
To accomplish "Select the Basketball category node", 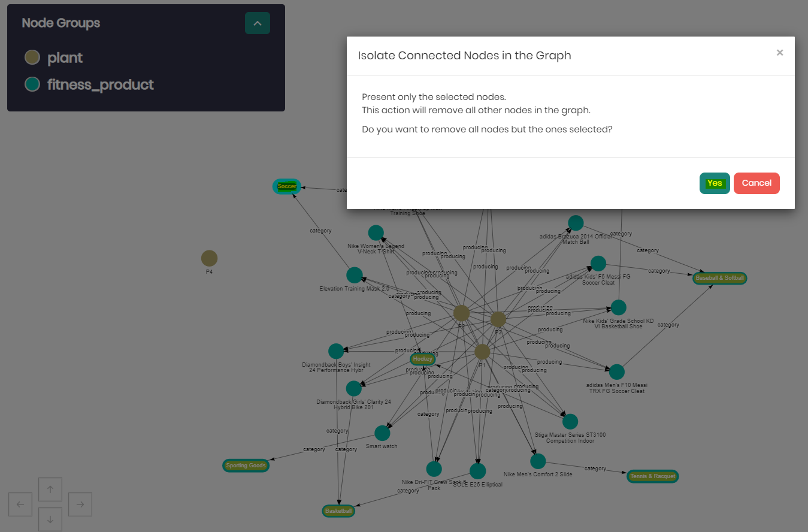I will (x=338, y=511).
